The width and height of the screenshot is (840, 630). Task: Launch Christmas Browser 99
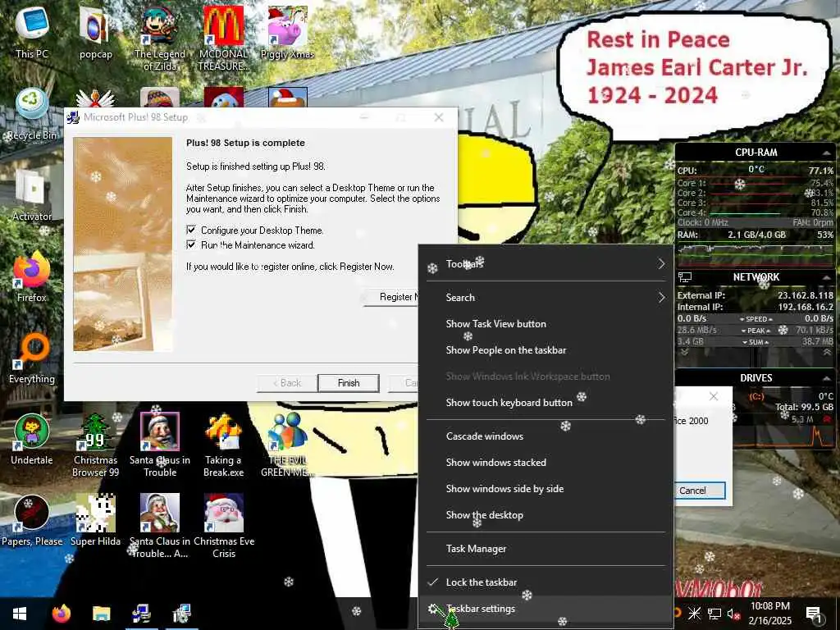point(95,445)
